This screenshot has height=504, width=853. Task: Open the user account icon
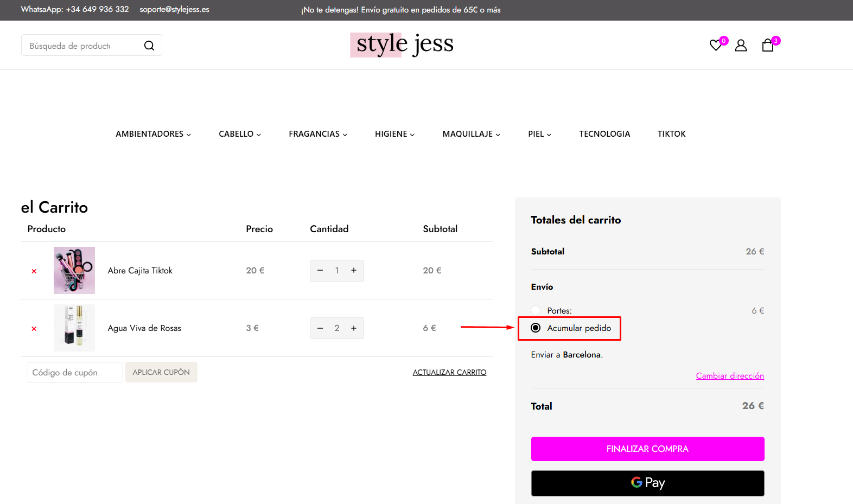coord(741,46)
